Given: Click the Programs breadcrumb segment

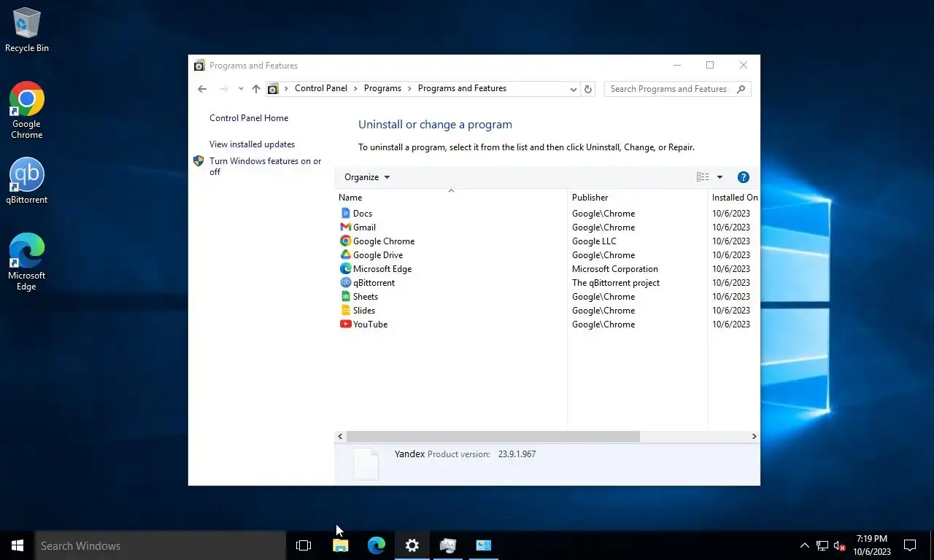Looking at the screenshot, I should tap(382, 88).
